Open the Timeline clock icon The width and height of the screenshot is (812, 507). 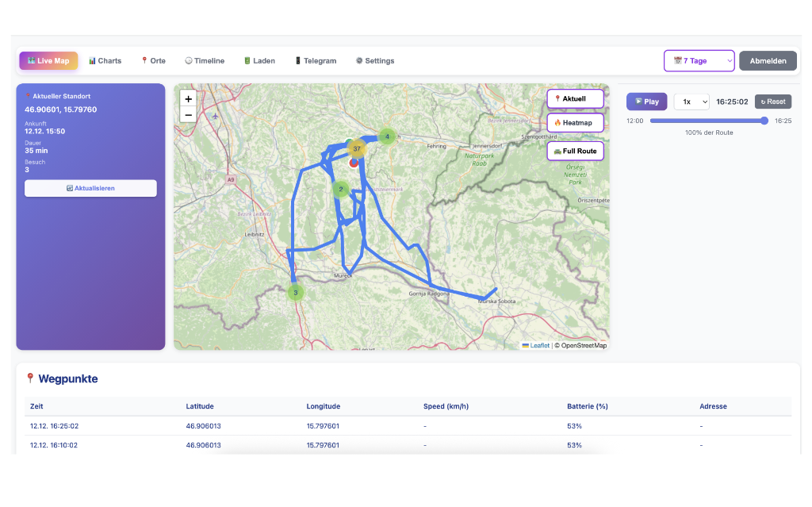point(187,60)
